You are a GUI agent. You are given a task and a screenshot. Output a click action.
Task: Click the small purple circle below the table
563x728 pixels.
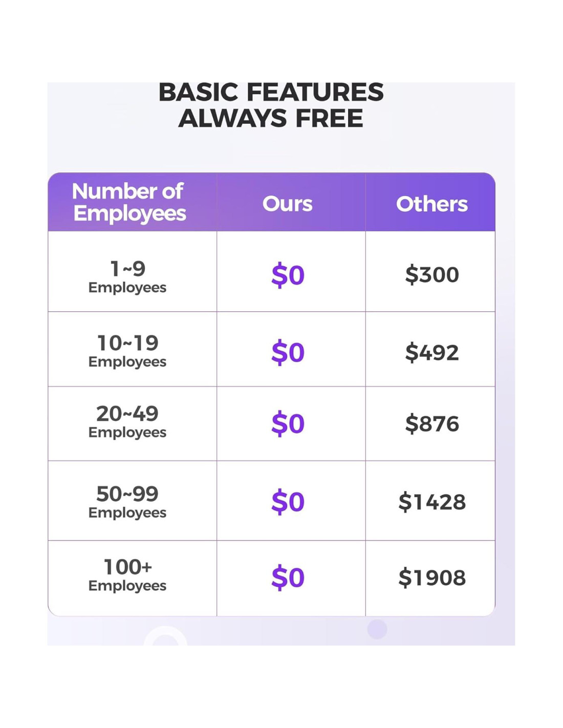pyautogui.click(x=377, y=629)
